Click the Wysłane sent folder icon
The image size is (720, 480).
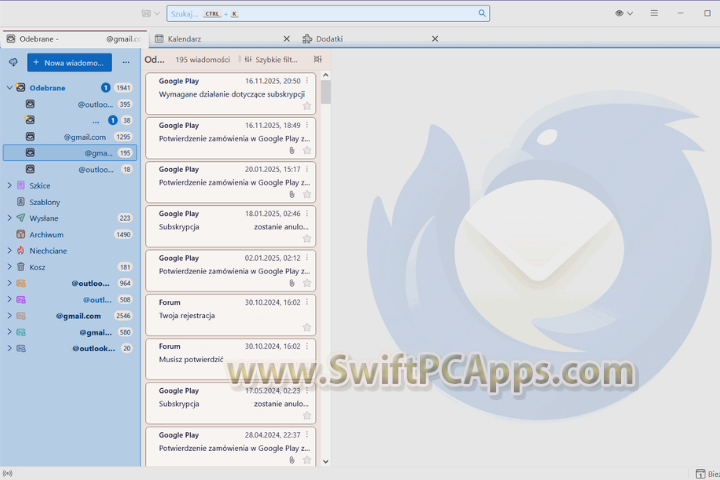21,218
